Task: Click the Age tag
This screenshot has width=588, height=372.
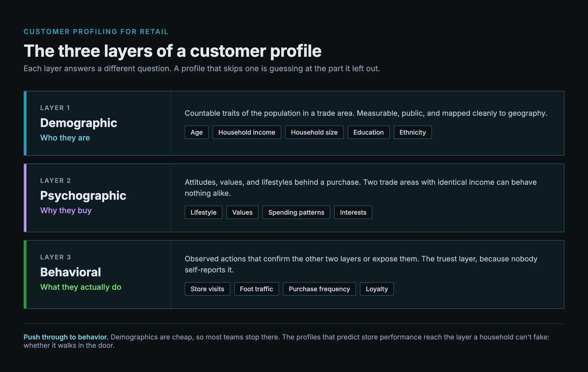Action: (196, 132)
